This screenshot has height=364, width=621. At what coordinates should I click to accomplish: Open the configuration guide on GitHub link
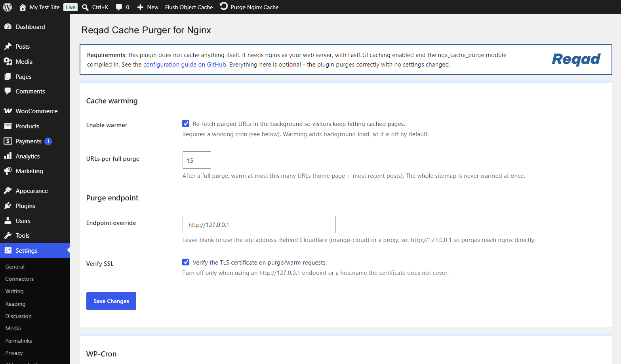[185, 64]
